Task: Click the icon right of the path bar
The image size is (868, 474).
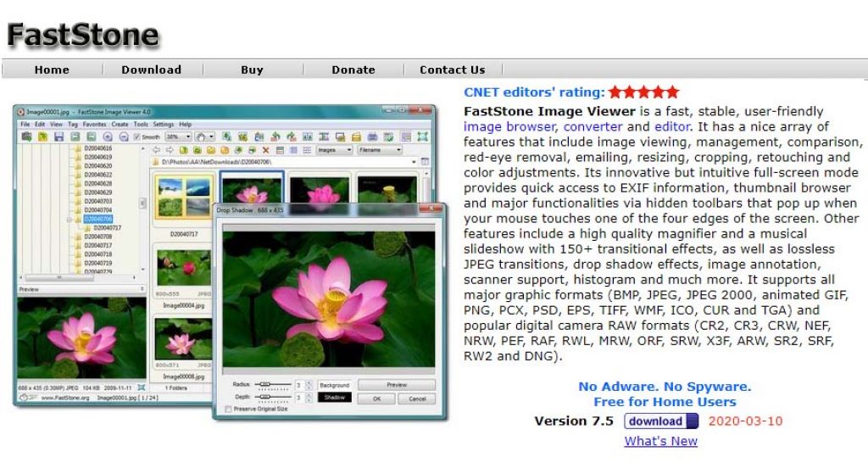Action: coord(425,162)
